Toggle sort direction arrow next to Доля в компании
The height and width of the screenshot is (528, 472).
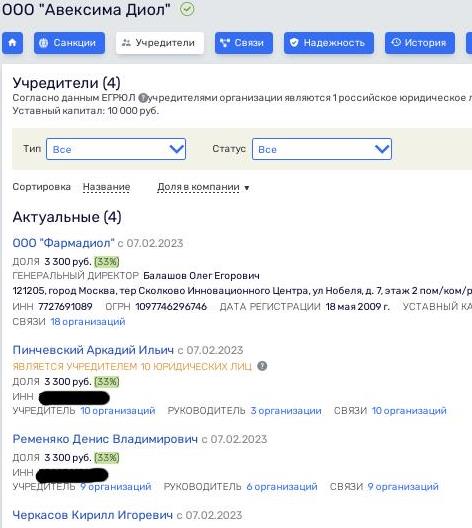tap(247, 188)
